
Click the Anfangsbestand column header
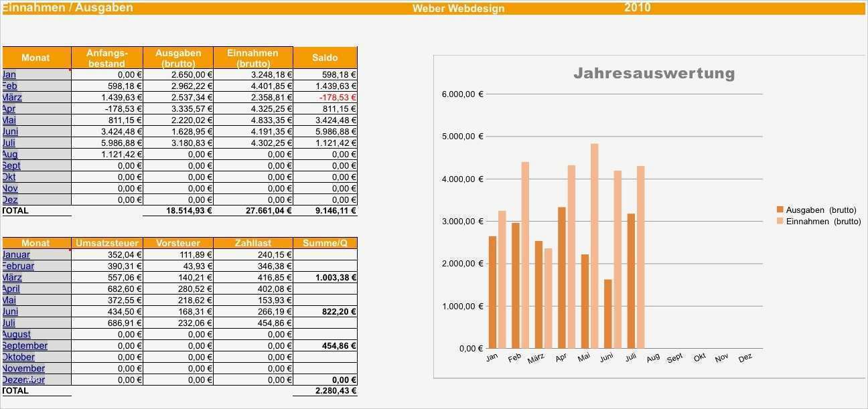(x=107, y=58)
